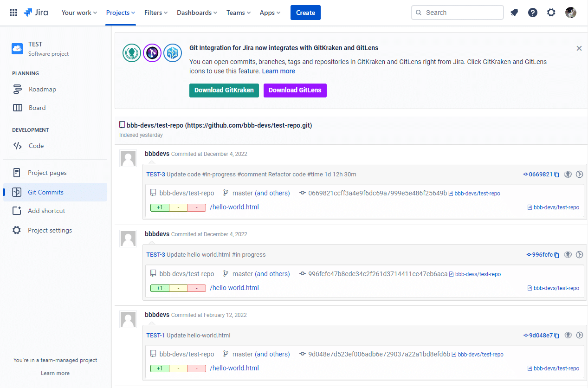
Task: Open the app switcher grid icon
Action: click(x=13, y=13)
